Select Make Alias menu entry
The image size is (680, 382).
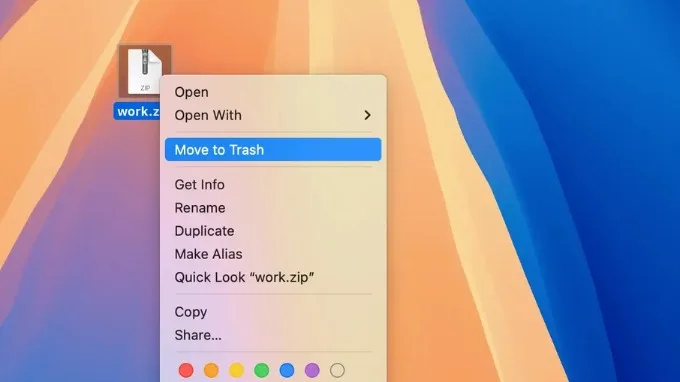[x=273, y=254]
